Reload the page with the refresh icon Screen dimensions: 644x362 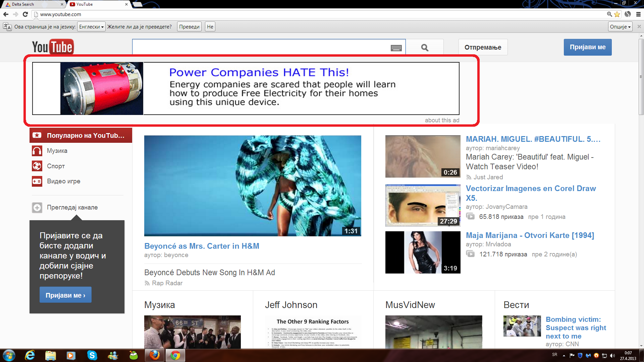pos(25,14)
